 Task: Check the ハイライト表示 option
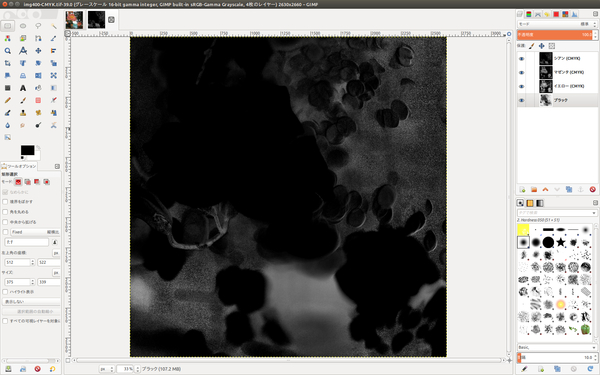pyautogui.click(x=5, y=292)
